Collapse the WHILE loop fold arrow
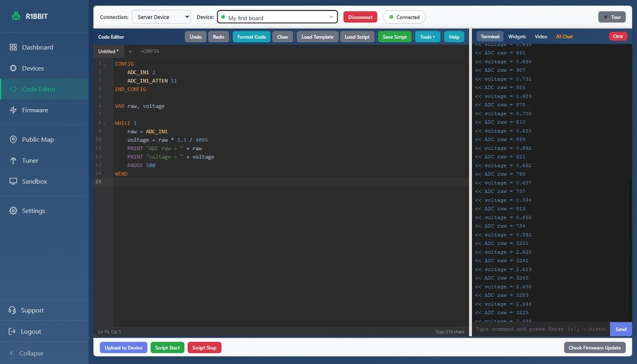This screenshot has width=637, height=364. (x=104, y=123)
